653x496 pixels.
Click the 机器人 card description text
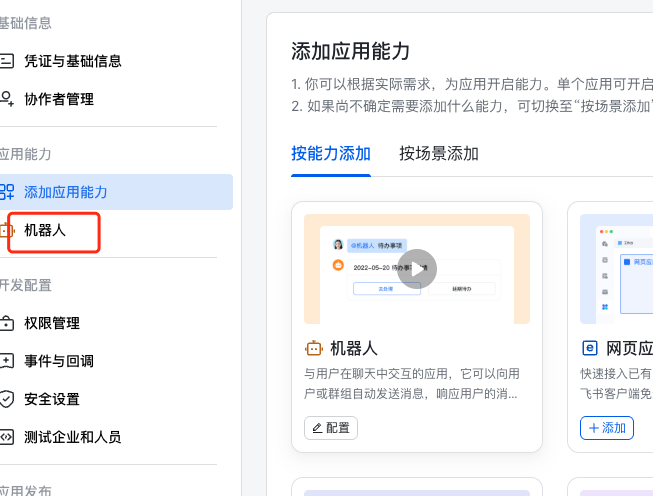[x=411, y=384]
